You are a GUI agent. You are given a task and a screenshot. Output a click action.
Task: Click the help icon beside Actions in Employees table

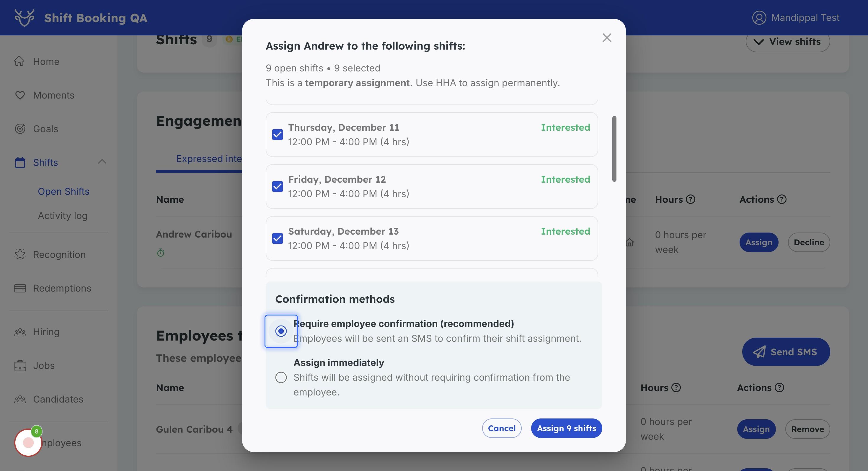click(779, 387)
